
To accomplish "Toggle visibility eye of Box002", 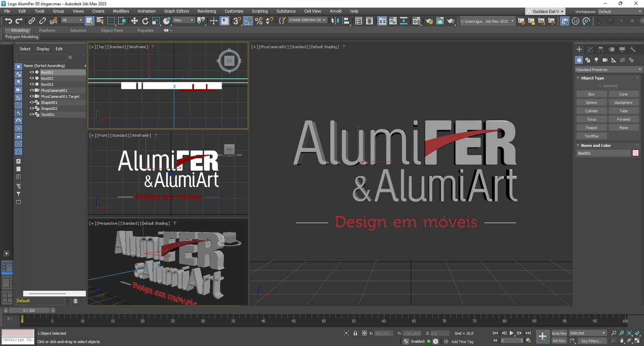I will (x=32, y=78).
